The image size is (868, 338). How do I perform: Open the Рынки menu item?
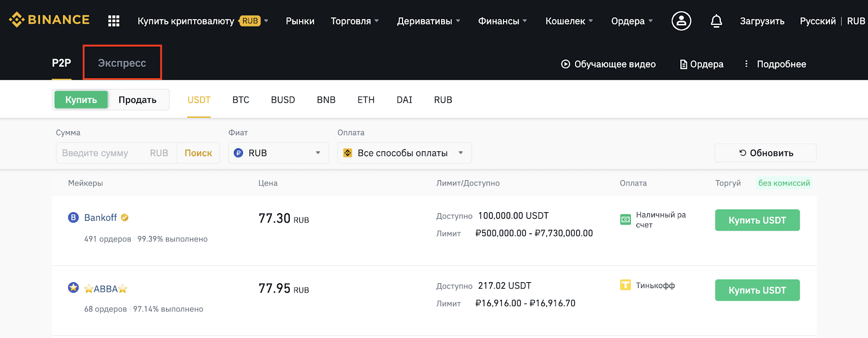(300, 21)
